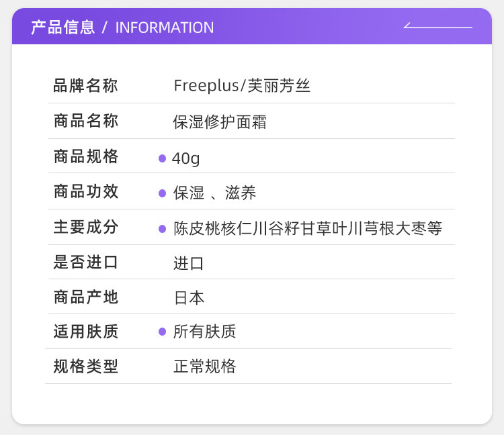Click the 商品功效 label
This screenshot has height=435, width=504.
[x=85, y=192]
